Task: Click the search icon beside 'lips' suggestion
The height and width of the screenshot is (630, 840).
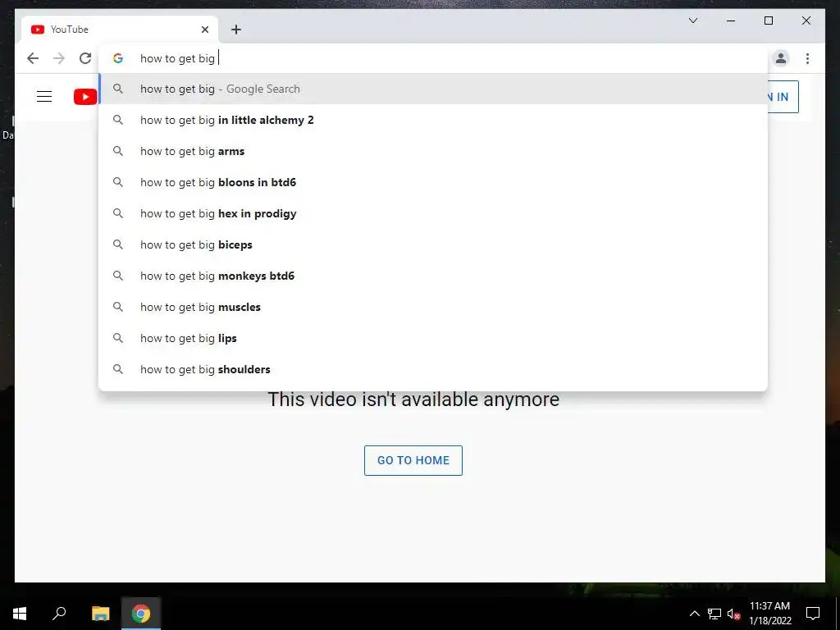Action: [x=118, y=338]
